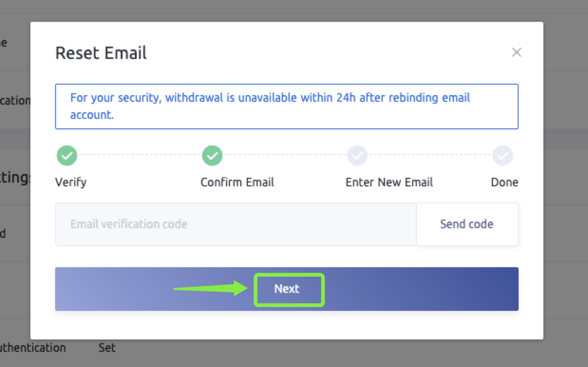Screen dimensions: 588x367
Task: Click the grey Enter New Email step icon
Action: [x=358, y=155]
